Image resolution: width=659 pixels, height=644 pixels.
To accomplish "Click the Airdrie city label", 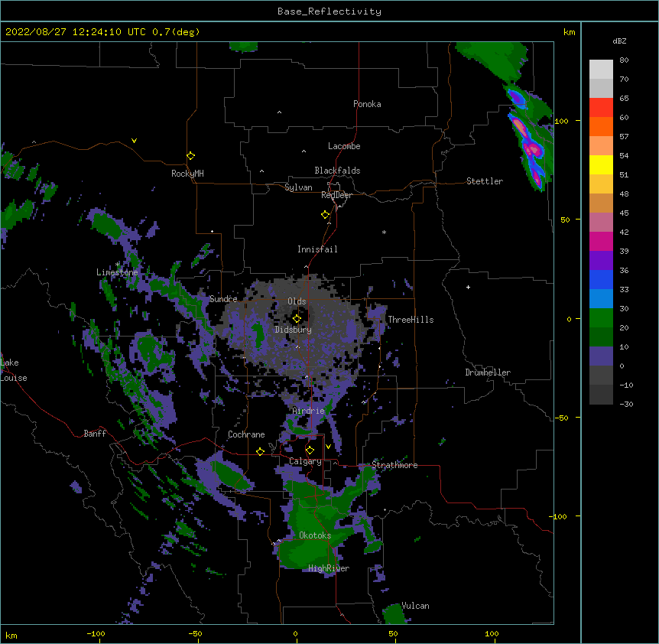I will (308, 411).
